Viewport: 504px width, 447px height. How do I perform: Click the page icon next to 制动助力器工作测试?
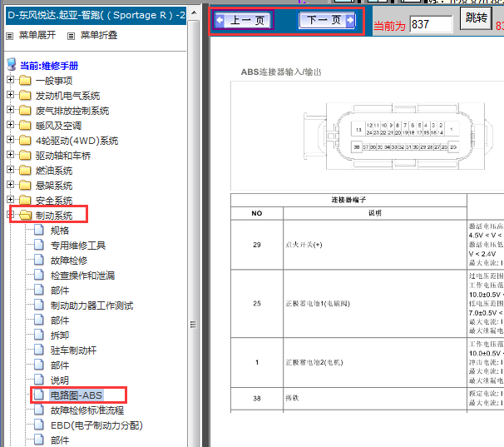tap(39, 305)
